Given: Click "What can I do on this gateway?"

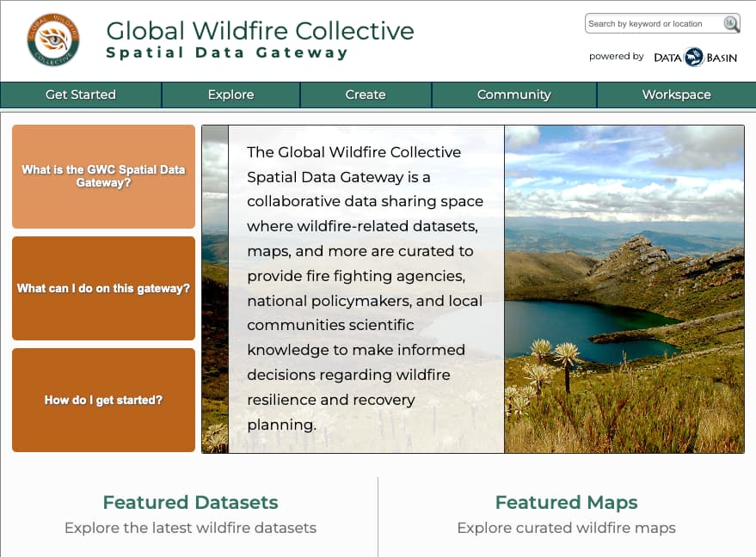Looking at the screenshot, I should coord(103,288).
